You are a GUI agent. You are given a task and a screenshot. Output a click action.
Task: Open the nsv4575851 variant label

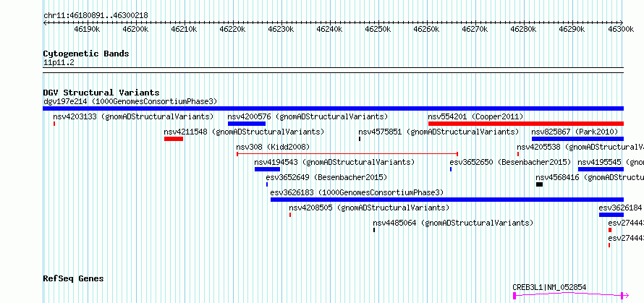point(438,132)
